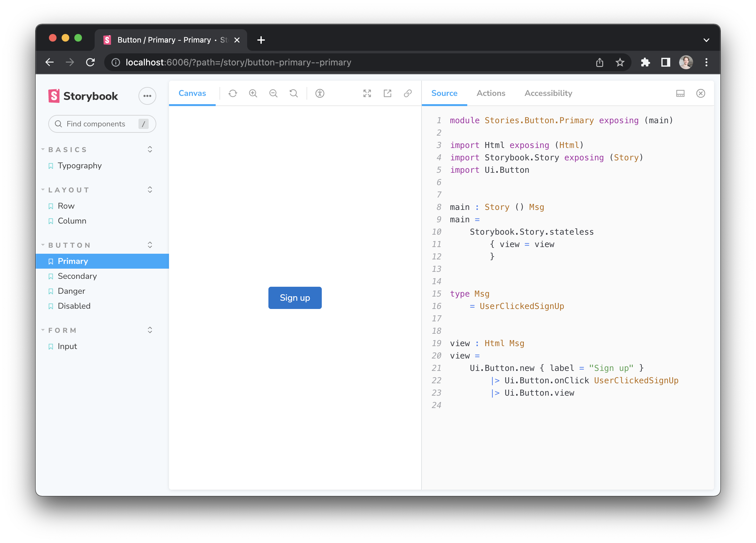
Task: Copy the canvas link icon
Action: click(408, 93)
